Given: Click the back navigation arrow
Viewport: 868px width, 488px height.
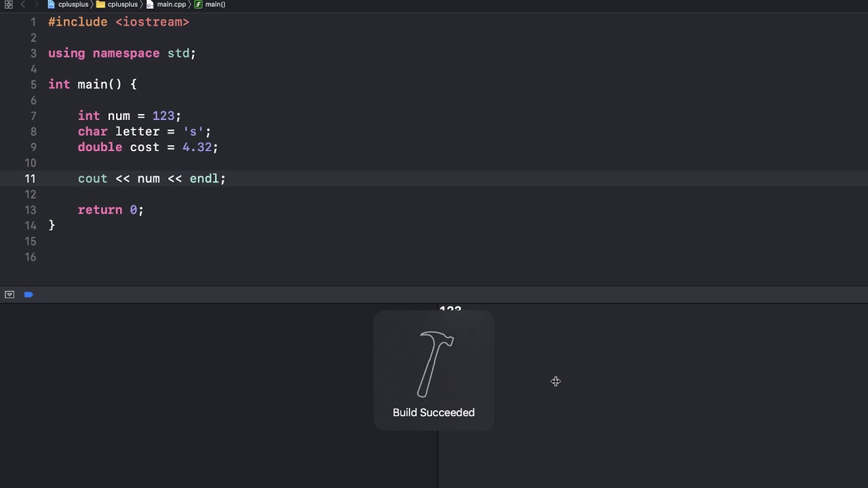Looking at the screenshot, I should click(22, 5).
